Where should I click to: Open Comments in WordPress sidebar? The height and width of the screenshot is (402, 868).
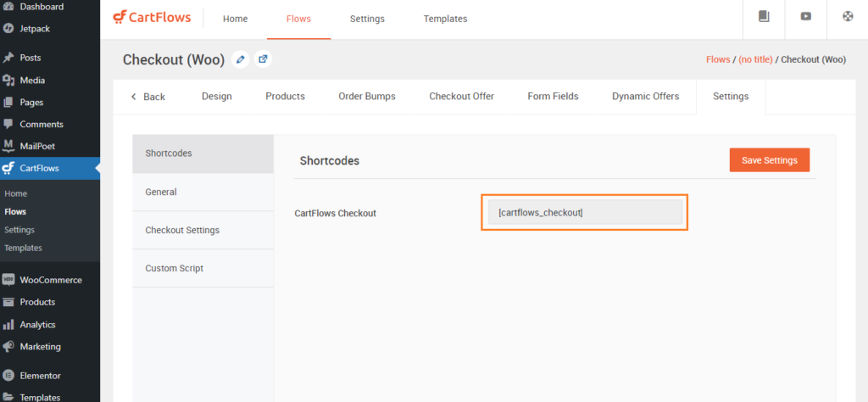[x=42, y=125]
